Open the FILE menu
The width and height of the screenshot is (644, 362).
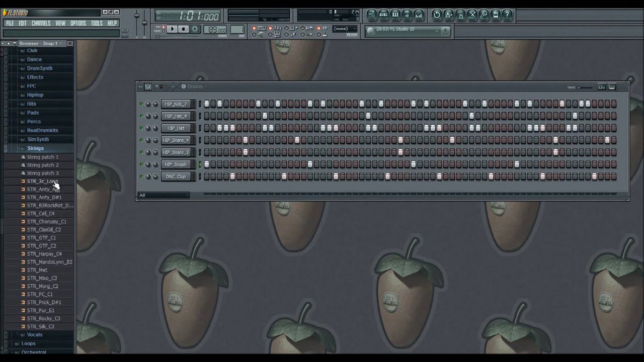coord(10,23)
